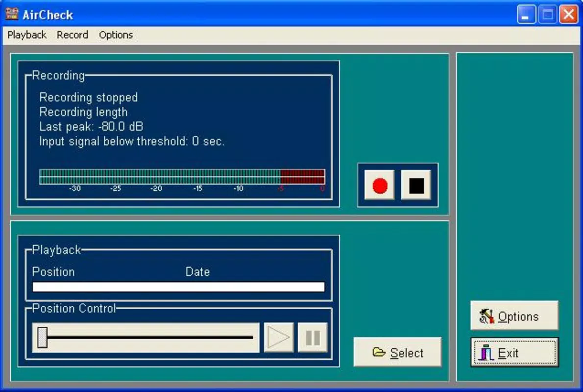Click the "Position" label in Playback
Screen dimensions: 583x392
tap(53, 272)
